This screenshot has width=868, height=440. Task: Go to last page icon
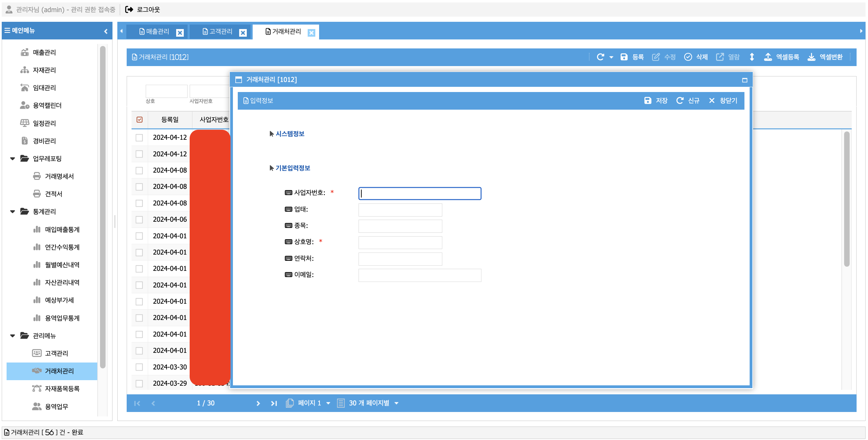[x=274, y=403]
